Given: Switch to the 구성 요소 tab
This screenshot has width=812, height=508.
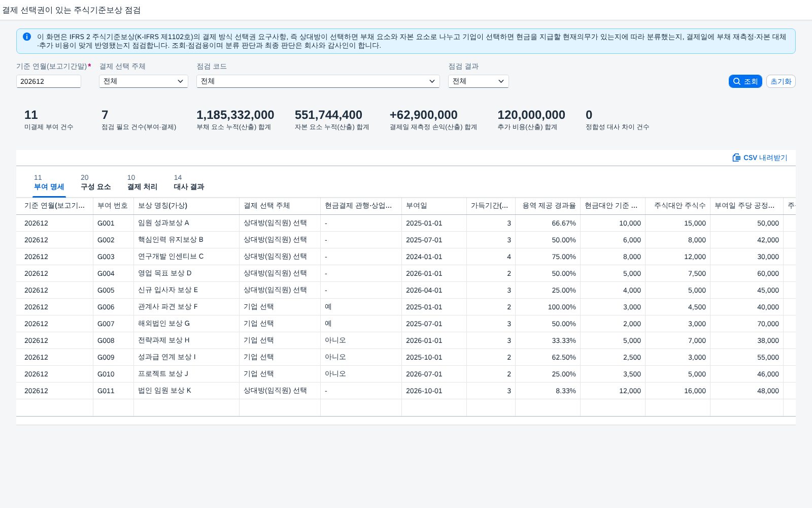Looking at the screenshot, I should [95, 182].
